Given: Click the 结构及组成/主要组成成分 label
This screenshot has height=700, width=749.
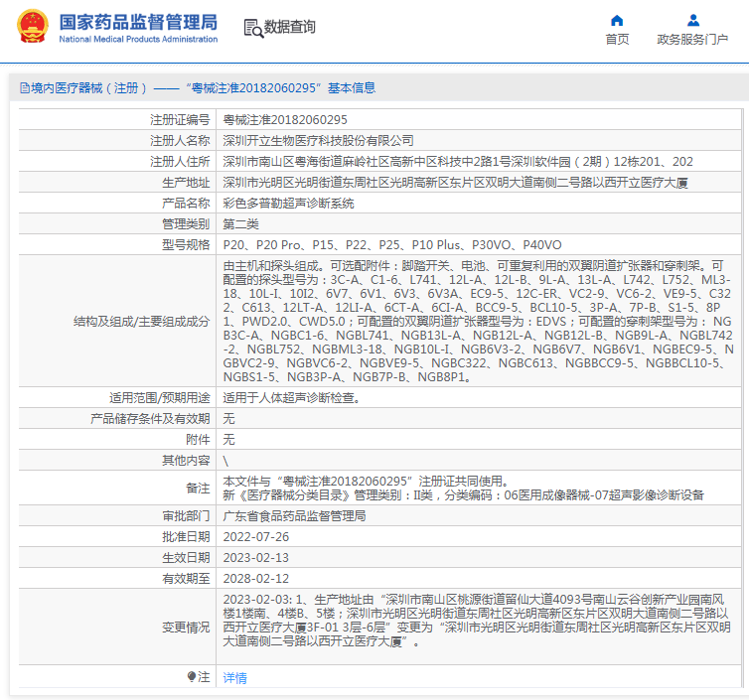Looking at the screenshot, I should (x=141, y=322).
